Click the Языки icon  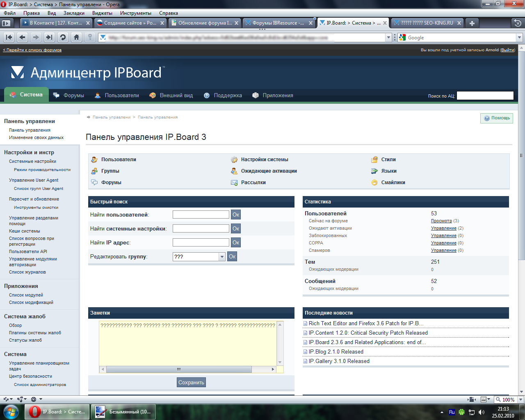click(x=374, y=171)
